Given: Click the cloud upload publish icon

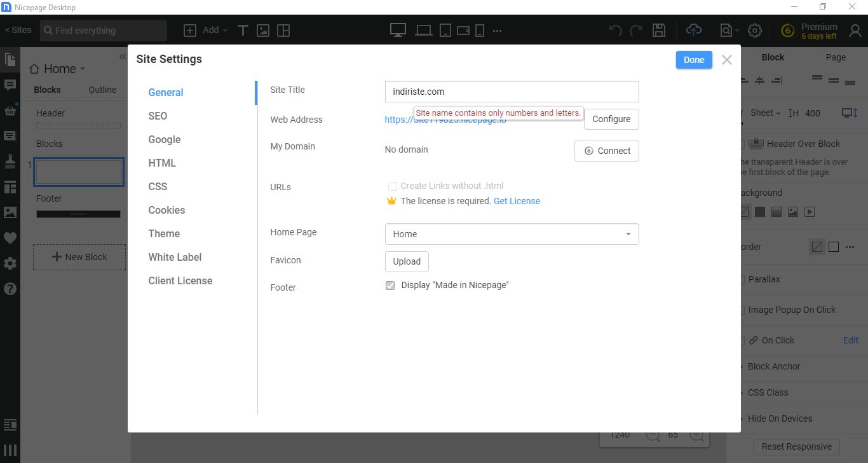Looking at the screenshot, I should (x=694, y=31).
